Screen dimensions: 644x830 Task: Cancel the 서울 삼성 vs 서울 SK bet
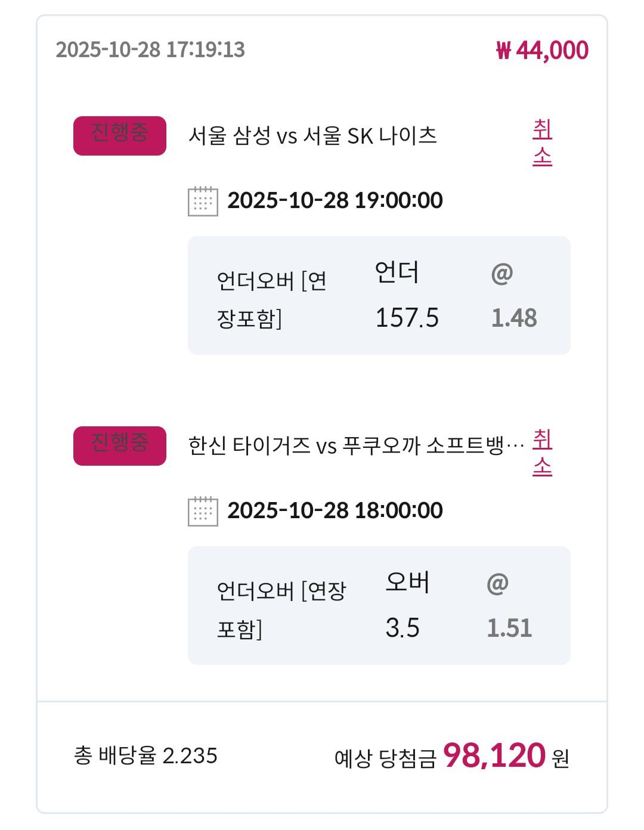(x=542, y=143)
